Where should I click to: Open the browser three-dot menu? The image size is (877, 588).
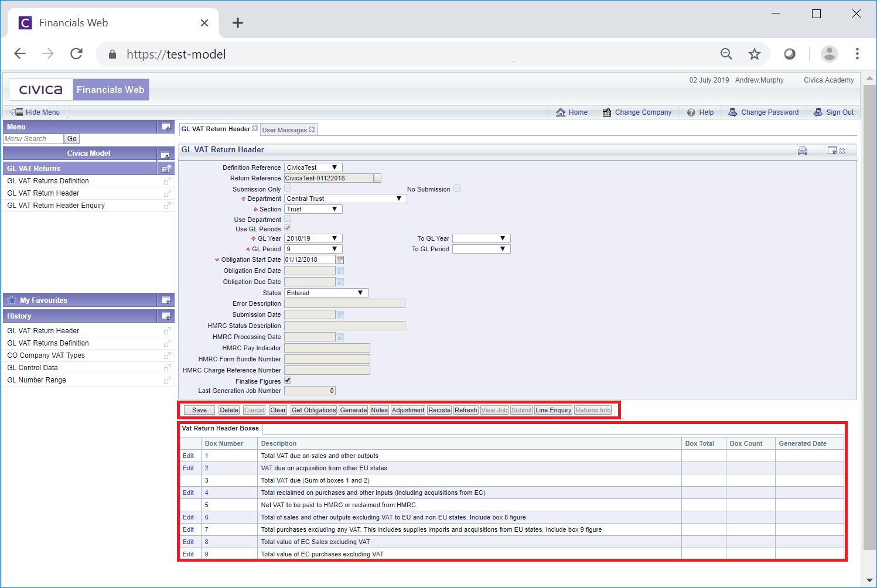click(x=857, y=54)
